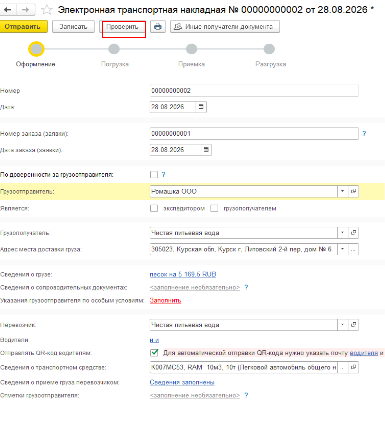Open Иные получатели документа button
The height and width of the screenshot is (435, 385).
pos(225,27)
